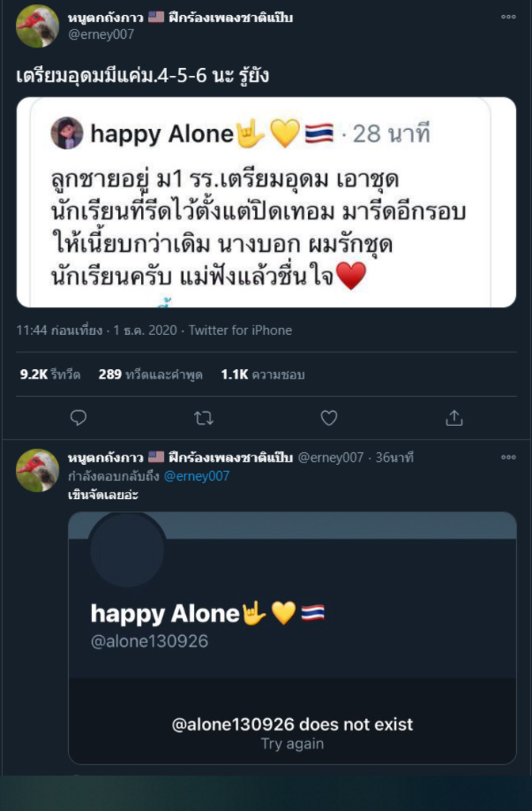Open the reply tweet's three-dot menu
This screenshot has height=811, width=532.
(x=508, y=457)
